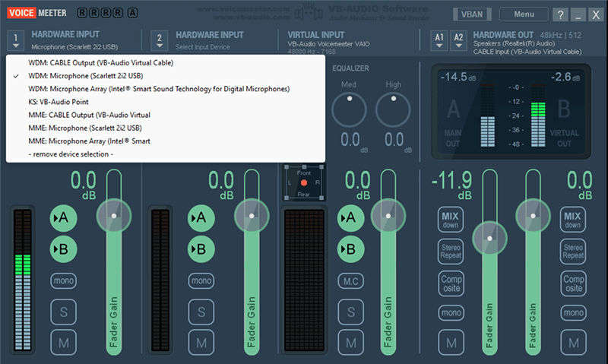Open the Hardware Input 1 device selector
The image size is (608, 364).
[15, 41]
